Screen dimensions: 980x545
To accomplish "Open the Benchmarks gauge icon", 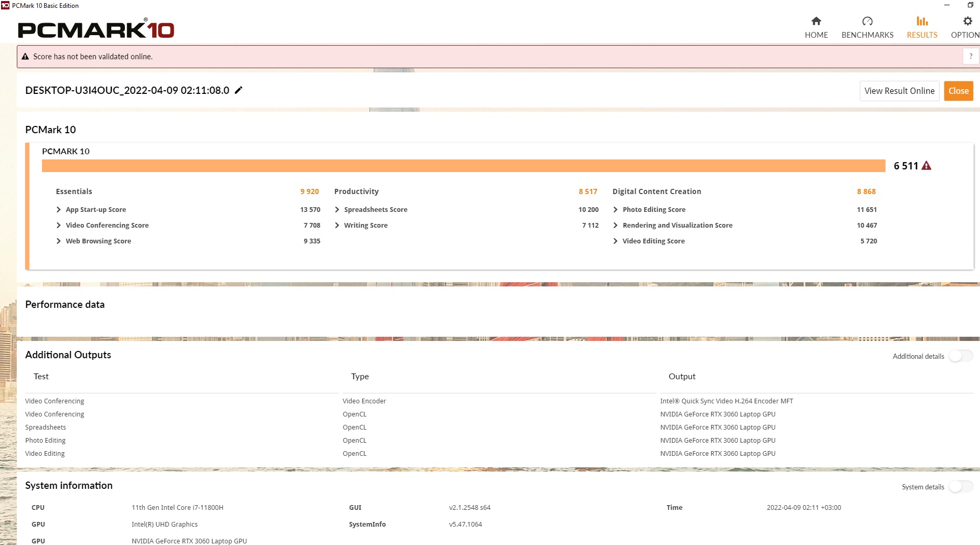I will click(x=867, y=21).
